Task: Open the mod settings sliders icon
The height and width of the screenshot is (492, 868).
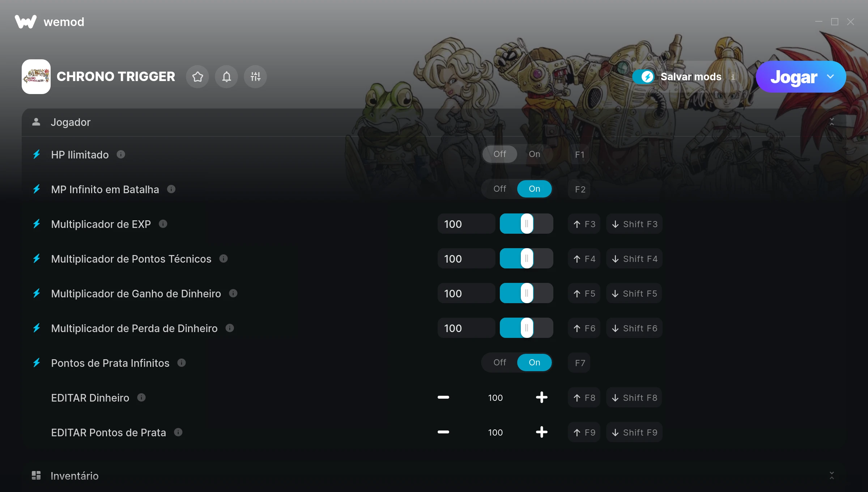Action: point(255,77)
